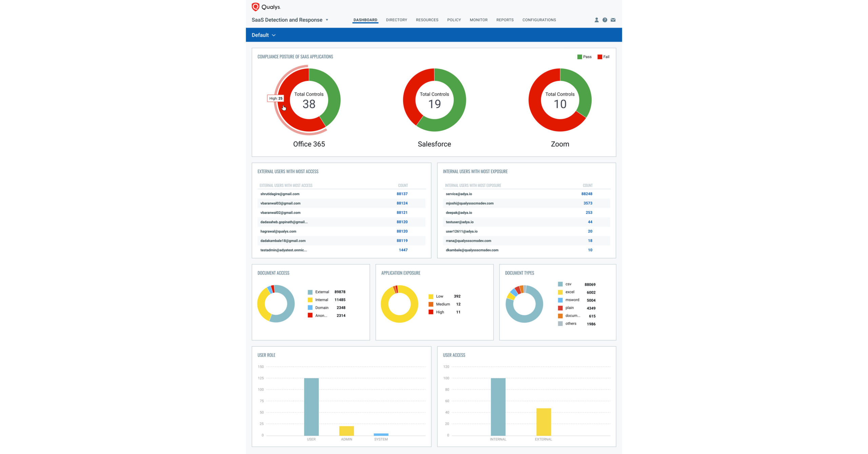Click Anon legend swatch in Document Access
The height and width of the screenshot is (454, 868).
click(x=310, y=315)
